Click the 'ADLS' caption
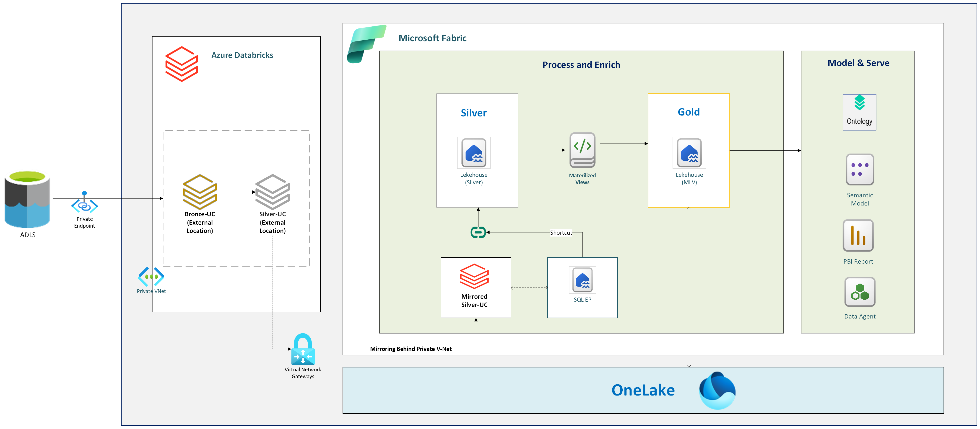 [27, 235]
